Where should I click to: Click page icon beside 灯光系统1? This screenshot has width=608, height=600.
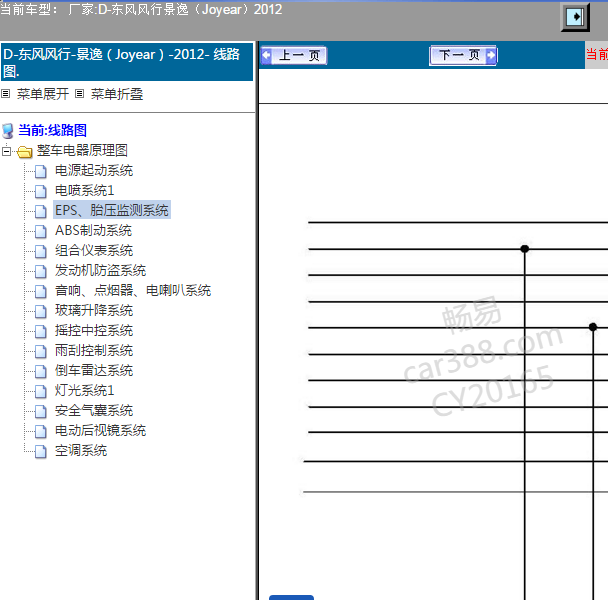tap(41, 391)
